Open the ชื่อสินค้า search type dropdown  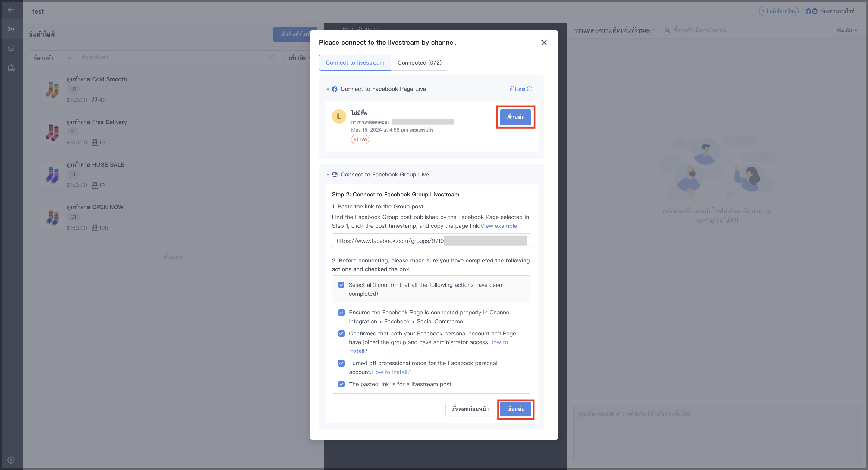pos(52,58)
